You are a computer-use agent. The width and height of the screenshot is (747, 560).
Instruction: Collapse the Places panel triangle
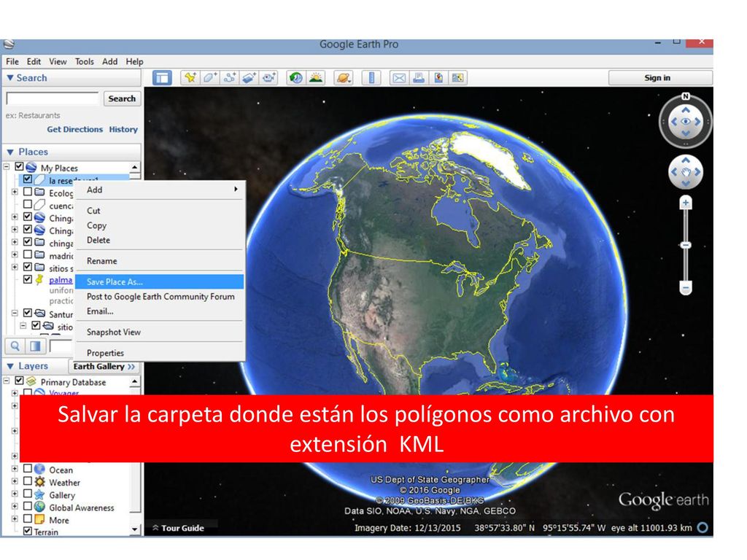10,152
